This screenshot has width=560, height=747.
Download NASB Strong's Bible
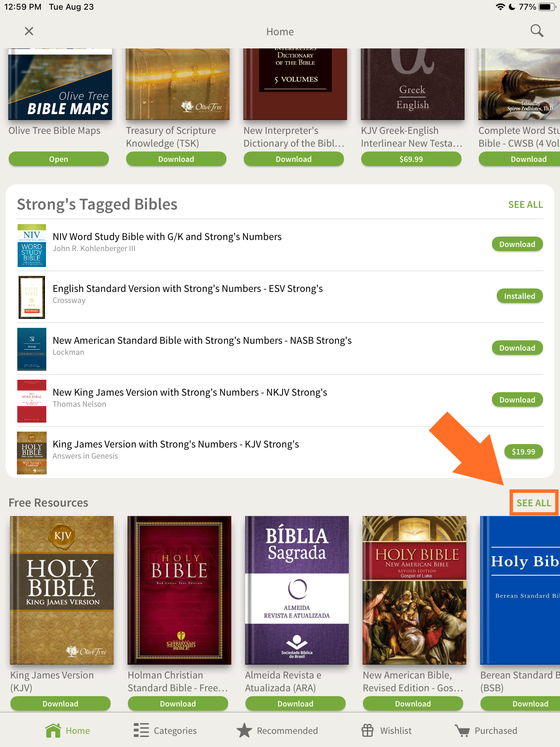coord(517,348)
